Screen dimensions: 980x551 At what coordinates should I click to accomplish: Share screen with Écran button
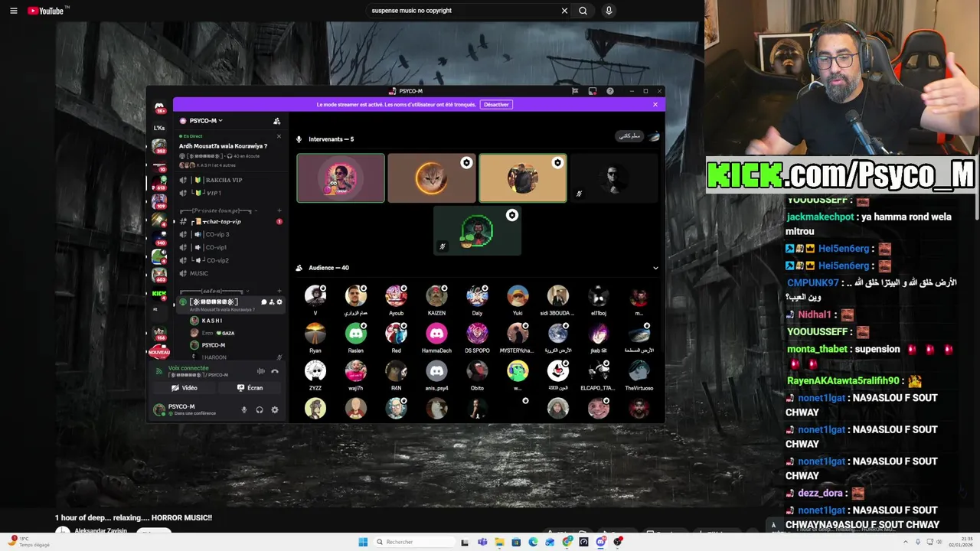[250, 388]
